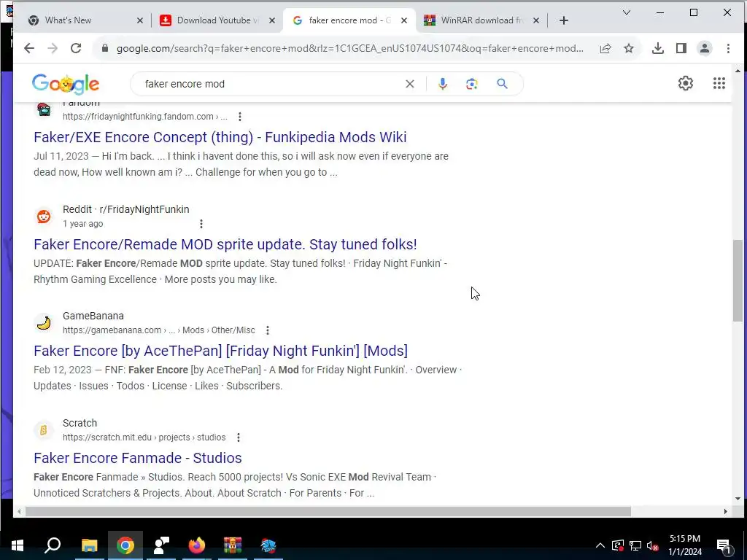This screenshot has height=560, width=747.
Task: Focus the Chrome address bar URL
Action: point(349,48)
